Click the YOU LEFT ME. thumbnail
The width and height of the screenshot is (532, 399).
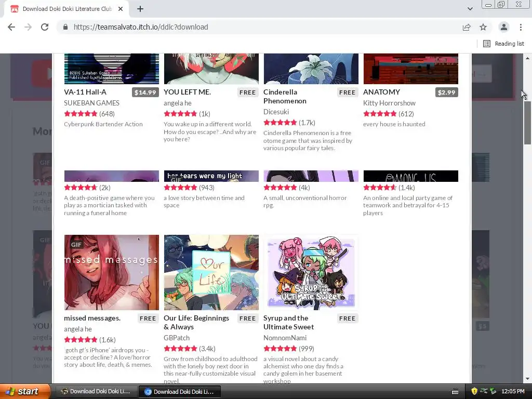[211, 69]
